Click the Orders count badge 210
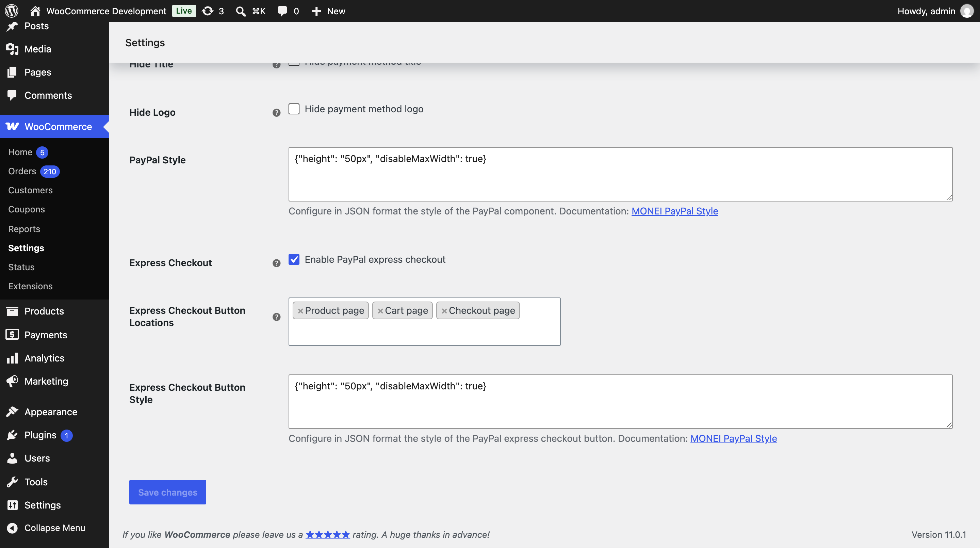This screenshot has width=980, height=548. [x=50, y=172]
